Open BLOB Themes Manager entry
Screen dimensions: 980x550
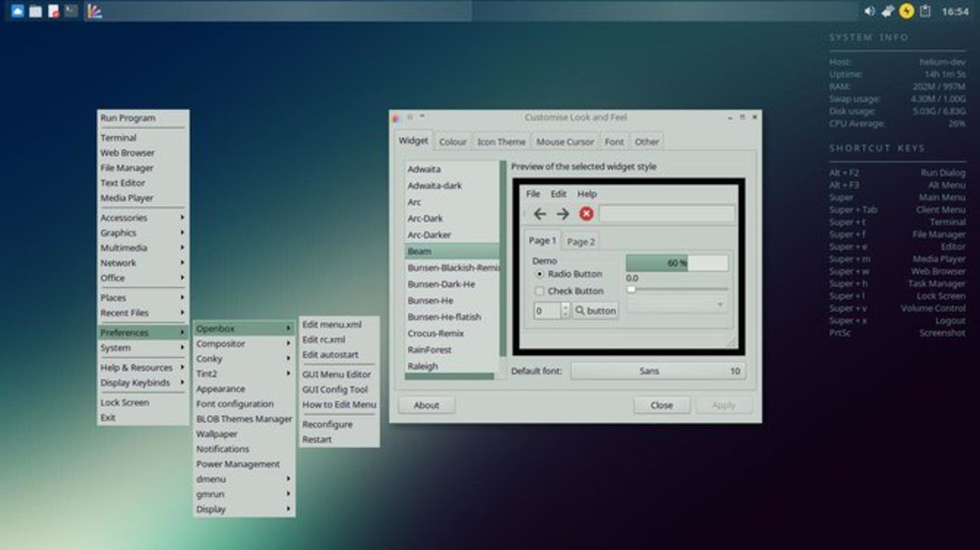[x=243, y=419]
